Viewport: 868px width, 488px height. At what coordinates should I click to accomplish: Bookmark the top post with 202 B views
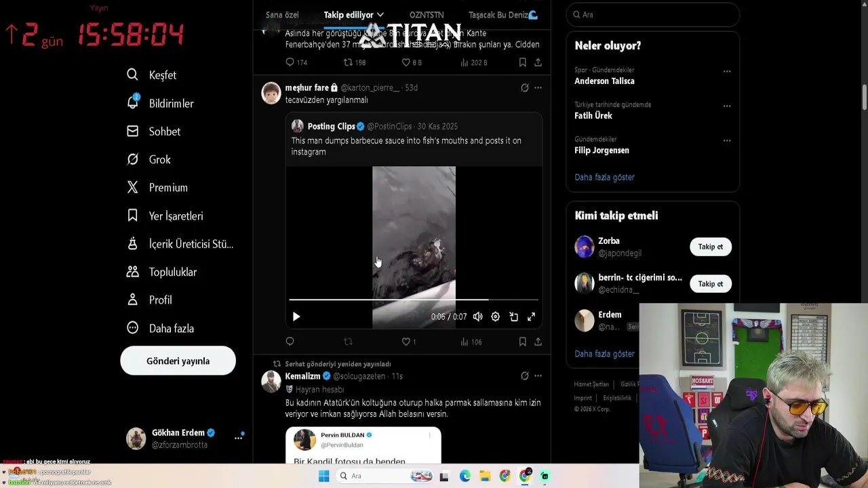click(522, 62)
